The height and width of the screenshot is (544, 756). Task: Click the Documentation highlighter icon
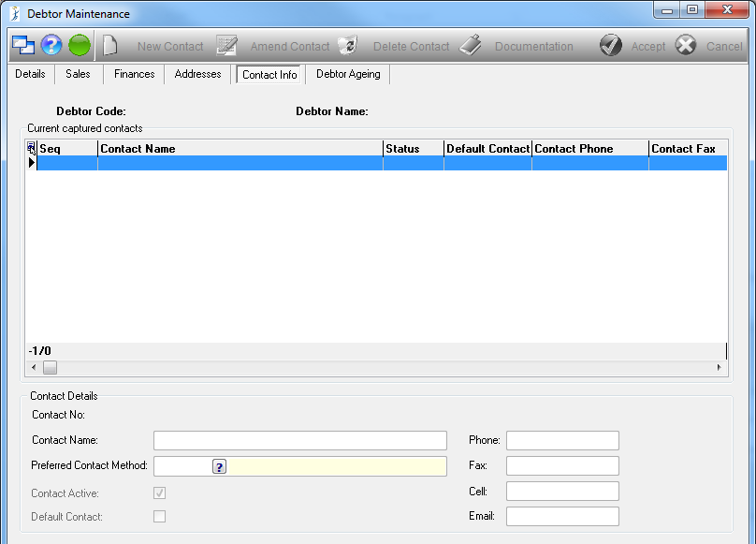click(471, 45)
